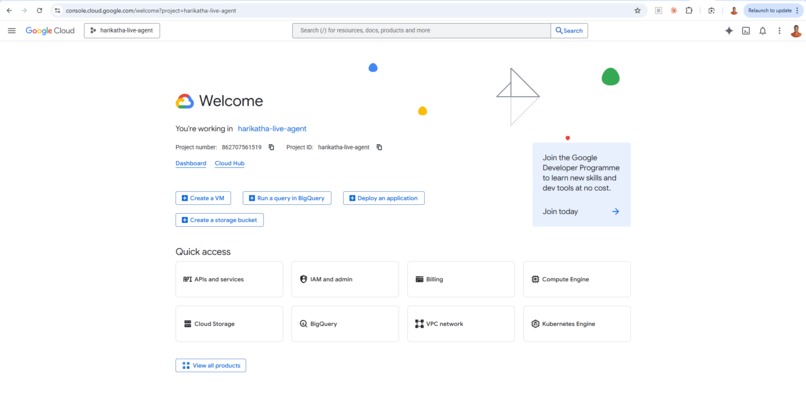Open the harikatha-live-agent project picker
Image resolution: width=806 pixels, height=410 pixels.
coord(122,31)
